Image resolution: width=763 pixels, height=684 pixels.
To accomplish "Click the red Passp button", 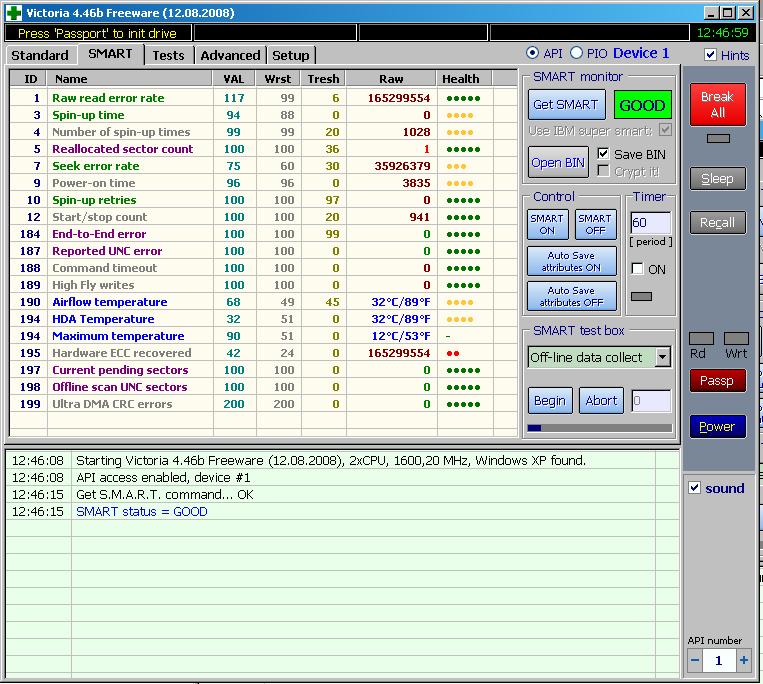I will pyautogui.click(x=718, y=380).
